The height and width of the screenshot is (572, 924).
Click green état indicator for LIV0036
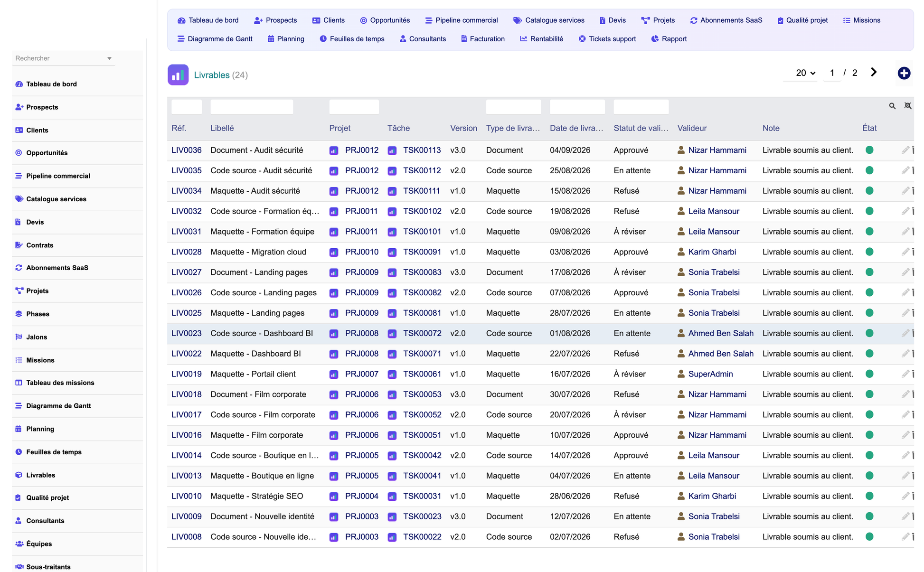click(x=869, y=150)
